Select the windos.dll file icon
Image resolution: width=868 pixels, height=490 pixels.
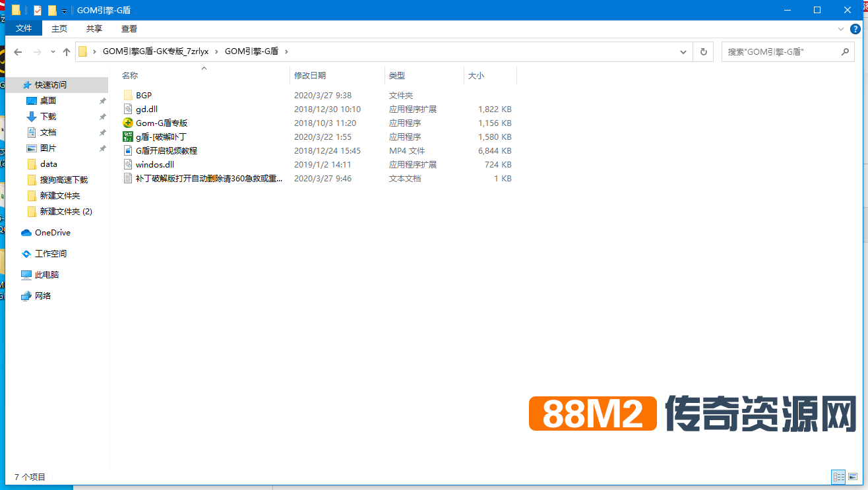click(128, 165)
